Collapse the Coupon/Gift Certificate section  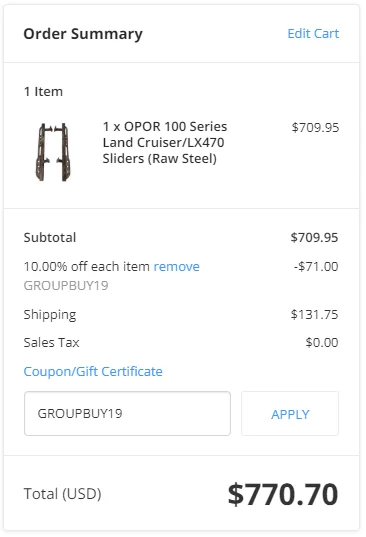pos(93,371)
